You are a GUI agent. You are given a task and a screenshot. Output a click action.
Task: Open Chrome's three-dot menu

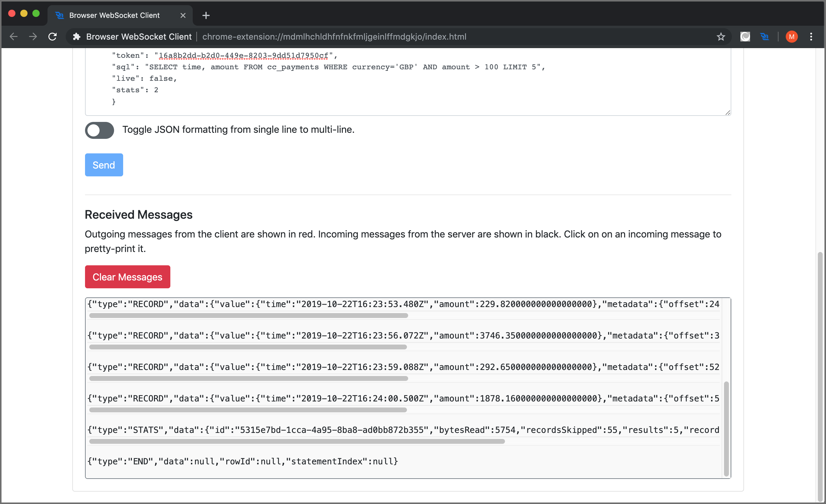point(811,37)
